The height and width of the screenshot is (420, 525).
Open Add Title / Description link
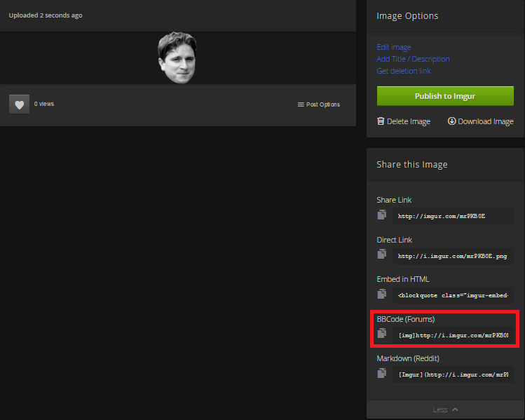pyautogui.click(x=413, y=59)
